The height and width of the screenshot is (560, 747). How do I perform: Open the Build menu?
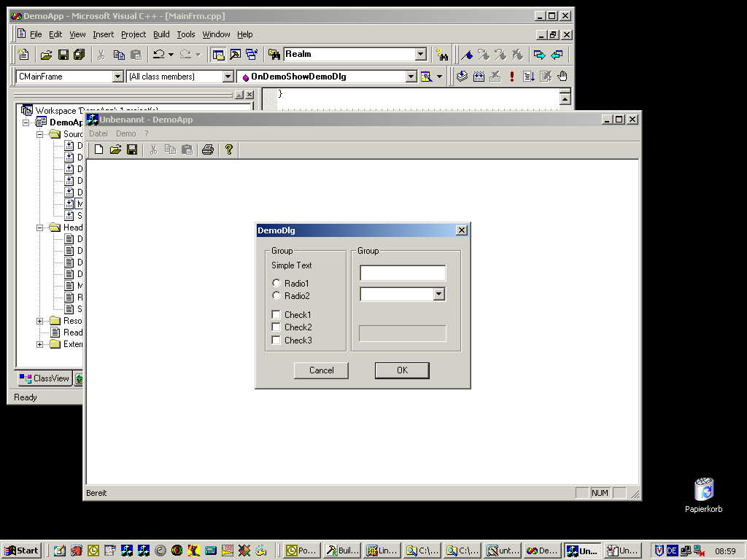tap(161, 34)
